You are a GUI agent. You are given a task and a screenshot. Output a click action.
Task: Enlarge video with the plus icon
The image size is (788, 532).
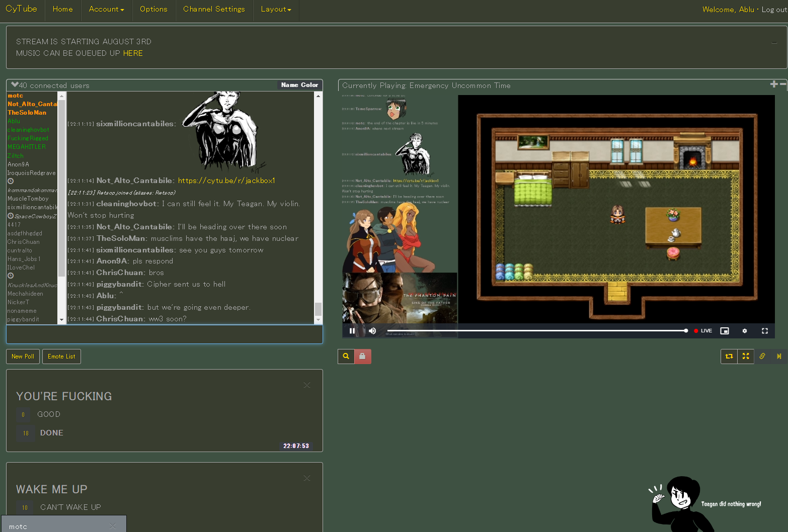(x=774, y=84)
